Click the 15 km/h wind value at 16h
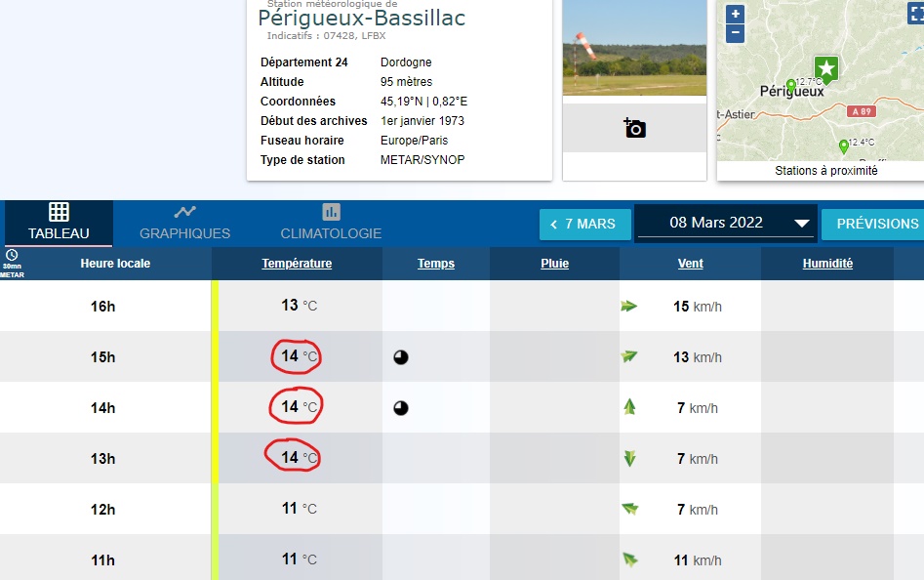 (698, 307)
